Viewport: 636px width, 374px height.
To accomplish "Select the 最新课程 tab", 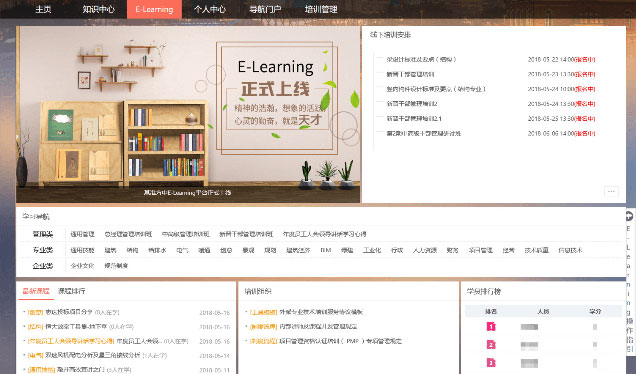I will (x=36, y=291).
